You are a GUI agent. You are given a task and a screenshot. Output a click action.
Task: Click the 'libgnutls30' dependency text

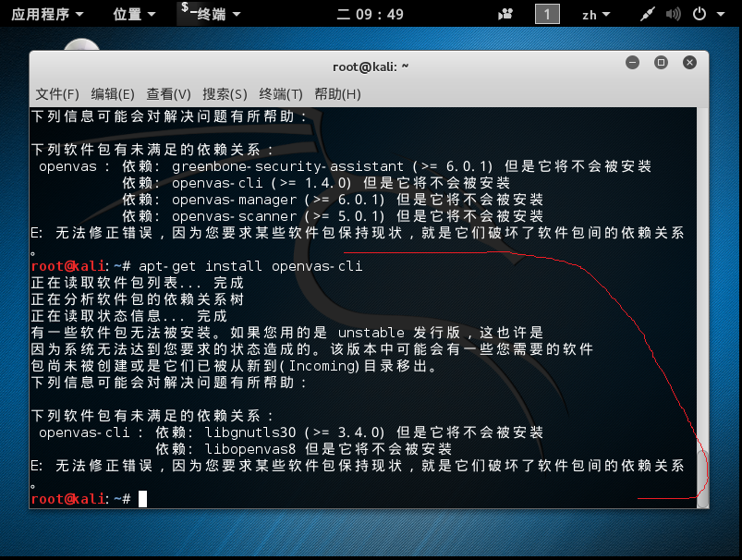click(x=250, y=432)
